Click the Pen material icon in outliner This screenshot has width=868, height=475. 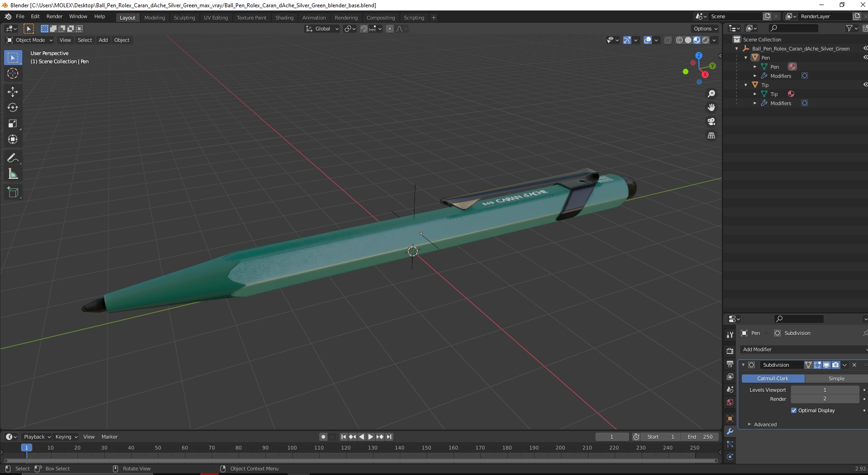pos(792,66)
